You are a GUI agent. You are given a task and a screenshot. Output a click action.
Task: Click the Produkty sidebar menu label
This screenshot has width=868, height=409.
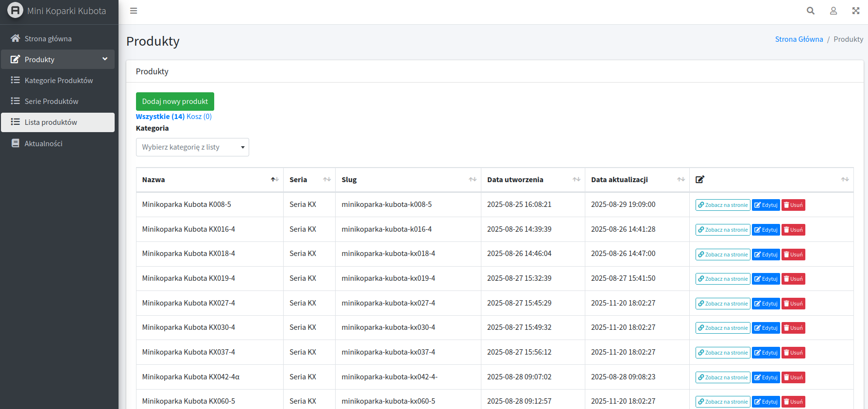coord(39,60)
